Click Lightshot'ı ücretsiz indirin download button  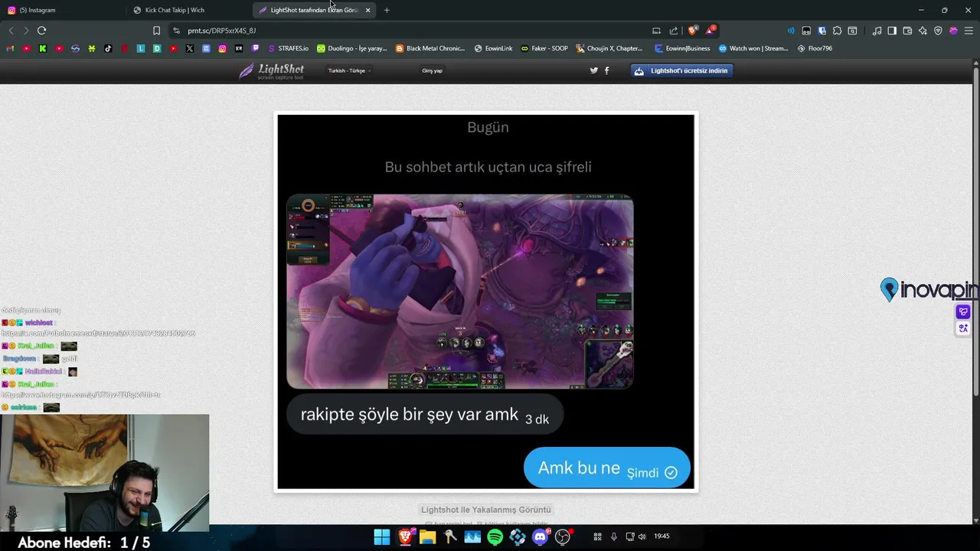[x=681, y=70]
